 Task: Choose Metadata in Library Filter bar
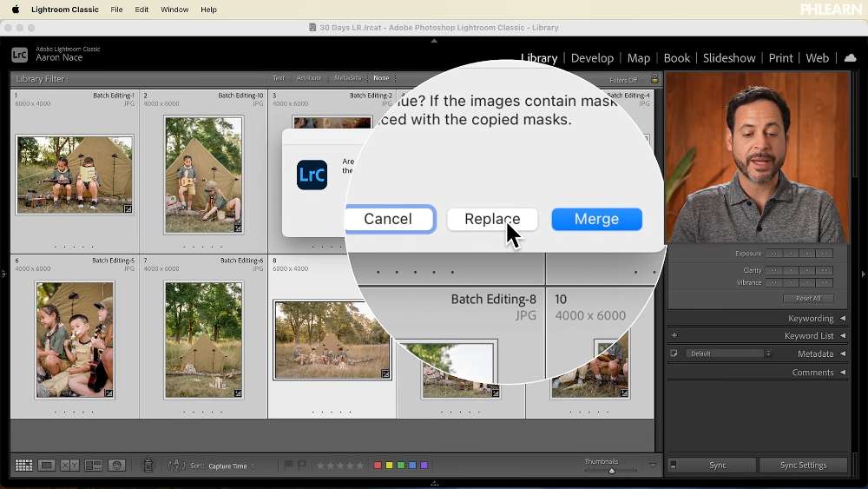pyautogui.click(x=348, y=78)
